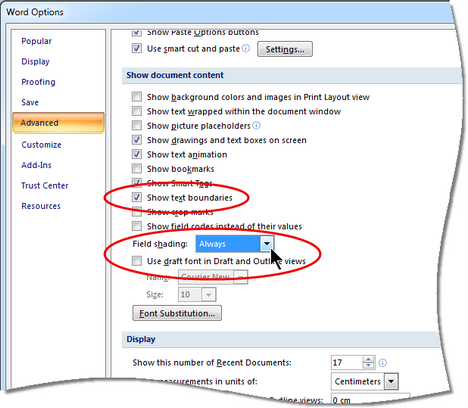
Task: Uncheck Show text boundaries checkbox
Action: click(x=137, y=197)
